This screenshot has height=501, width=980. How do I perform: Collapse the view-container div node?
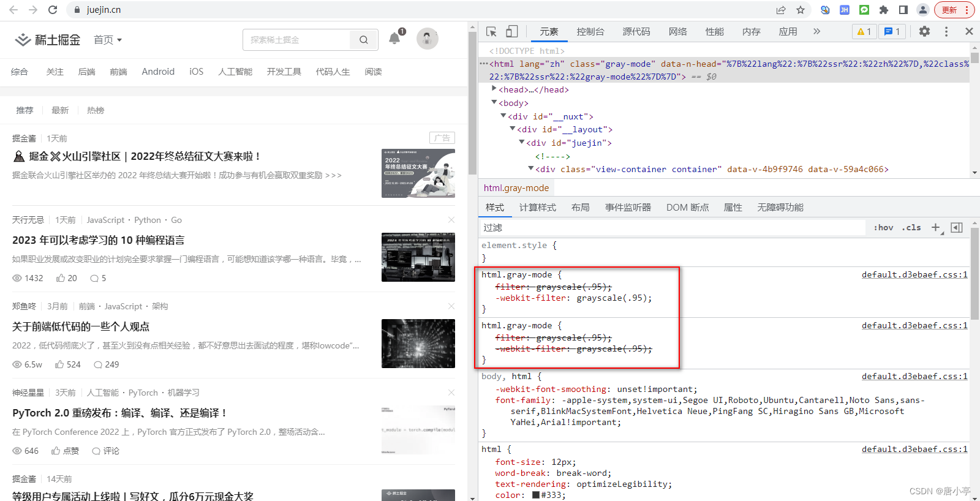(530, 168)
